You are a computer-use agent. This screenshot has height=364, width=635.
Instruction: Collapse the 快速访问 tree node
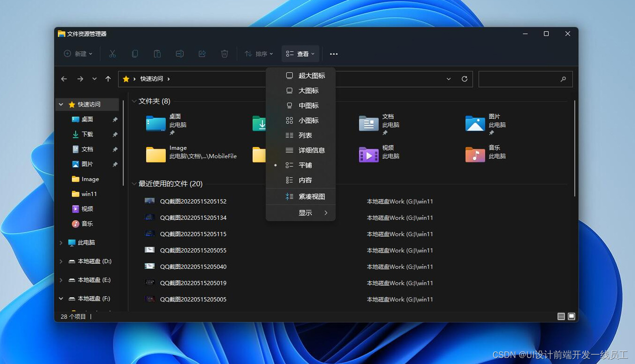61,105
